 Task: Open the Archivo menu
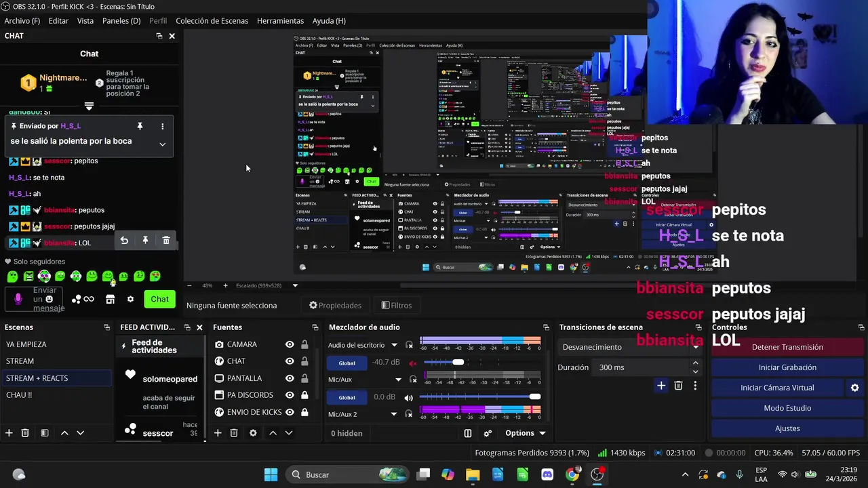pyautogui.click(x=22, y=21)
